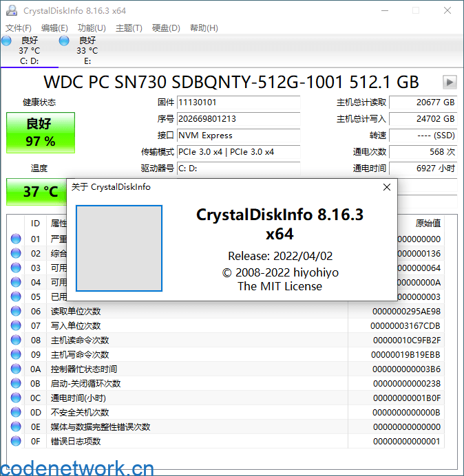This screenshot has height=476, width=464.
Task: Click the transfer mode field PCIe 3.0 x4
Action: (x=238, y=152)
